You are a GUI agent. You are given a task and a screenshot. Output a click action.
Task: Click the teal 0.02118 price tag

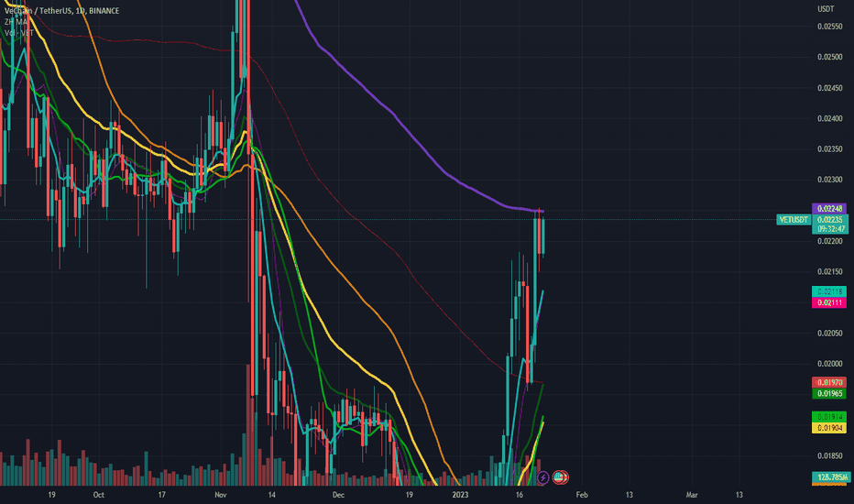pyautogui.click(x=829, y=291)
